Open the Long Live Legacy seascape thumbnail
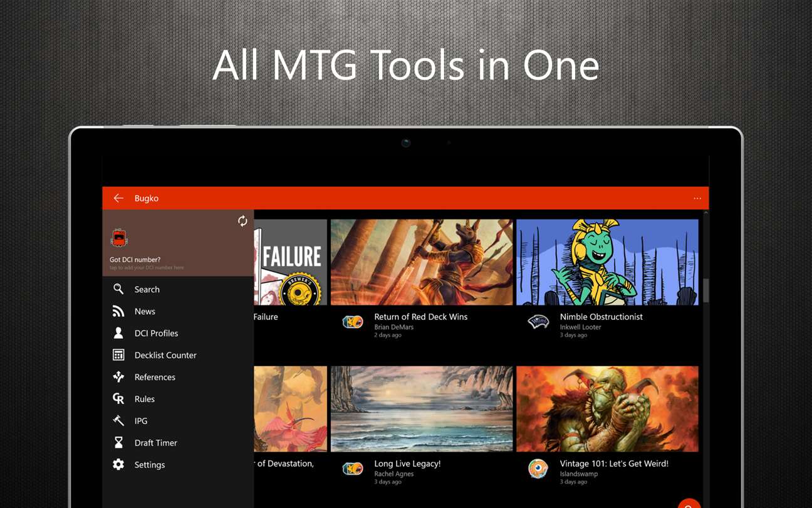Screen dimensions: 812x508 pyautogui.click(x=422, y=409)
